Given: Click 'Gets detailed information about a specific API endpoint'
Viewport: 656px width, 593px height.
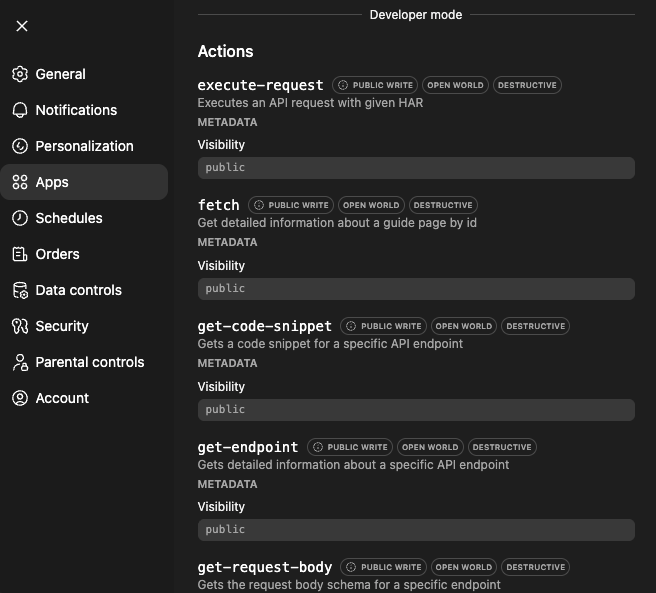Looking at the screenshot, I should click(354, 465).
